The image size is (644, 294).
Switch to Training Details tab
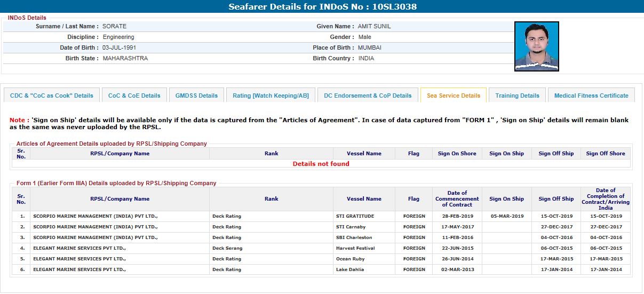pos(517,96)
